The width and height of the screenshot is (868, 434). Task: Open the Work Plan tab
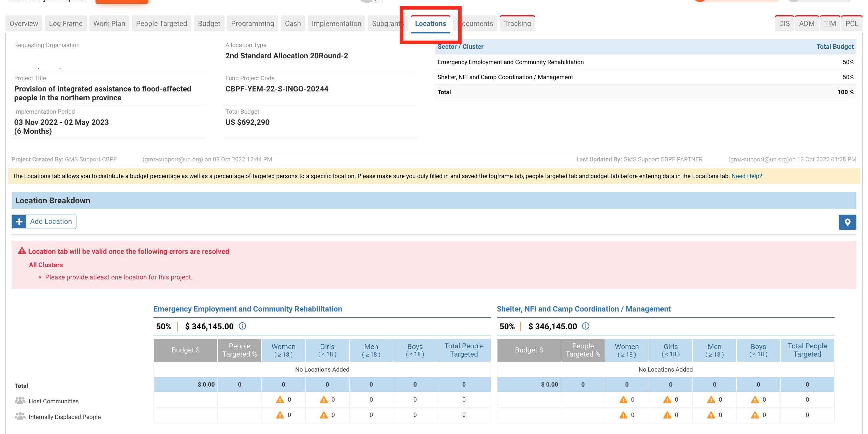109,24
